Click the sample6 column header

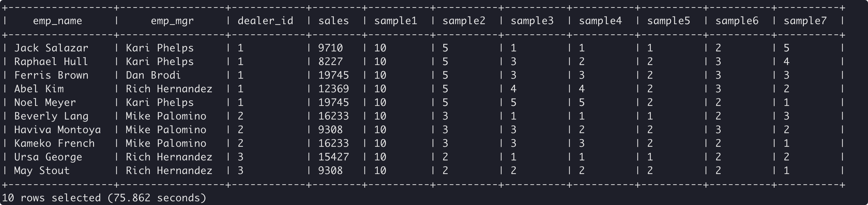pyautogui.click(x=736, y=21)
